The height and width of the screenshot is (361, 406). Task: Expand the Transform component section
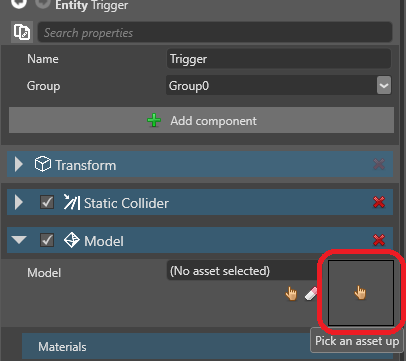point(19,164)
